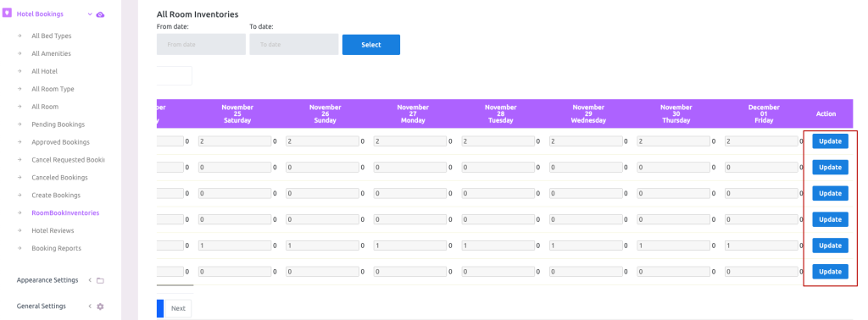
Task: Click the horizontal scrollbar below the table
Action: point(175,285)
